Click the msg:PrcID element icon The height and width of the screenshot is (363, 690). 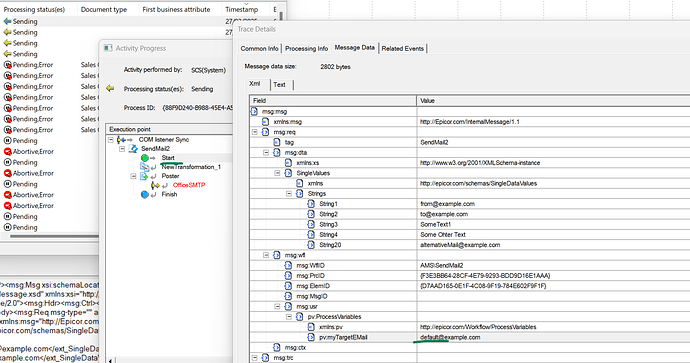[288, 276]
